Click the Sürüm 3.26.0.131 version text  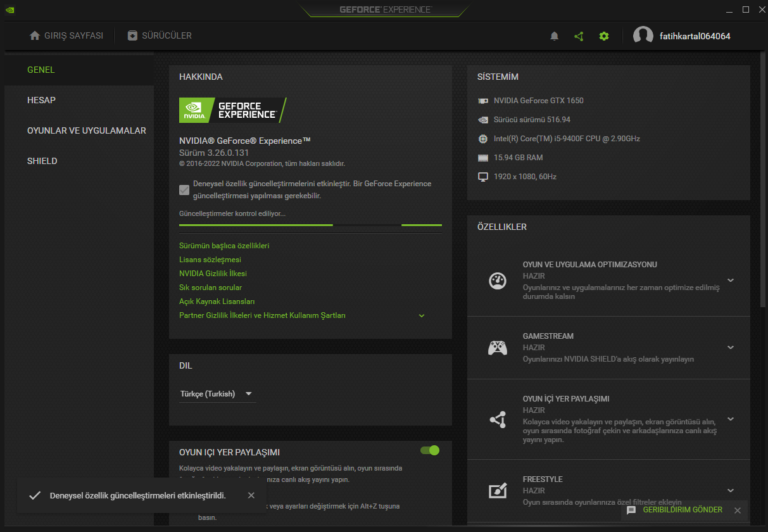coord(214,153)
